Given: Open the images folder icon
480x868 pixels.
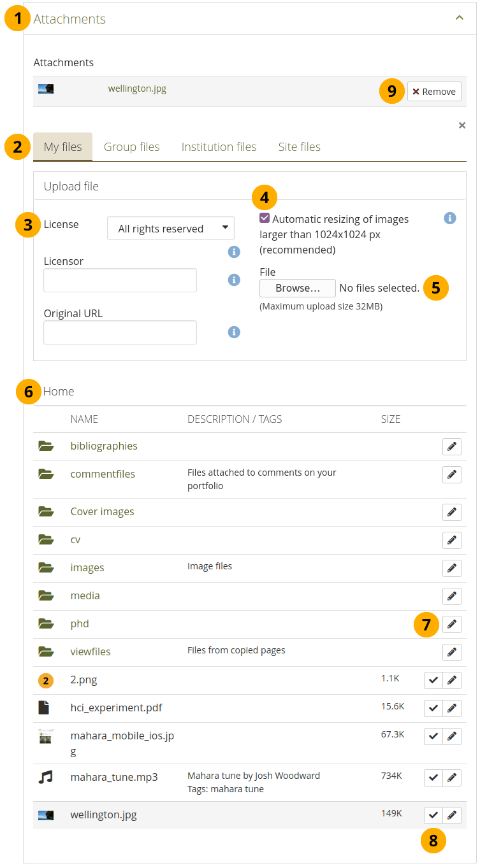Looking at the screenshot, I should coord(46,567).
